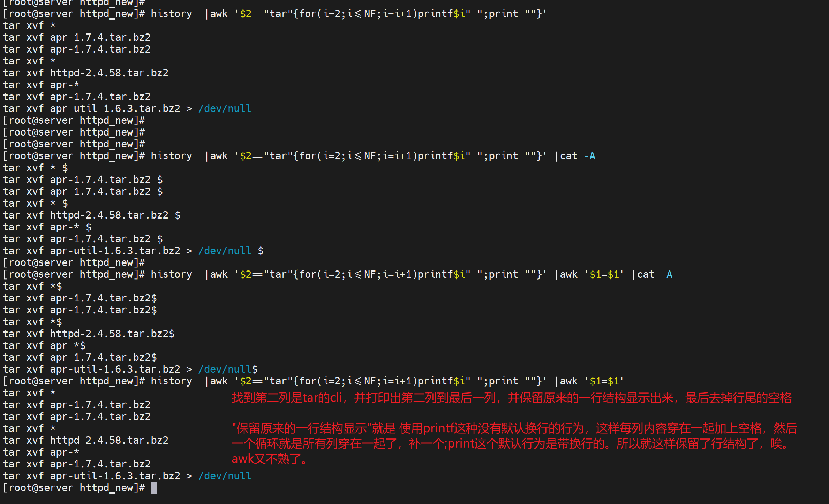Click the partially cut-off prompt at very top
The image size is (829, 504).
74,3
